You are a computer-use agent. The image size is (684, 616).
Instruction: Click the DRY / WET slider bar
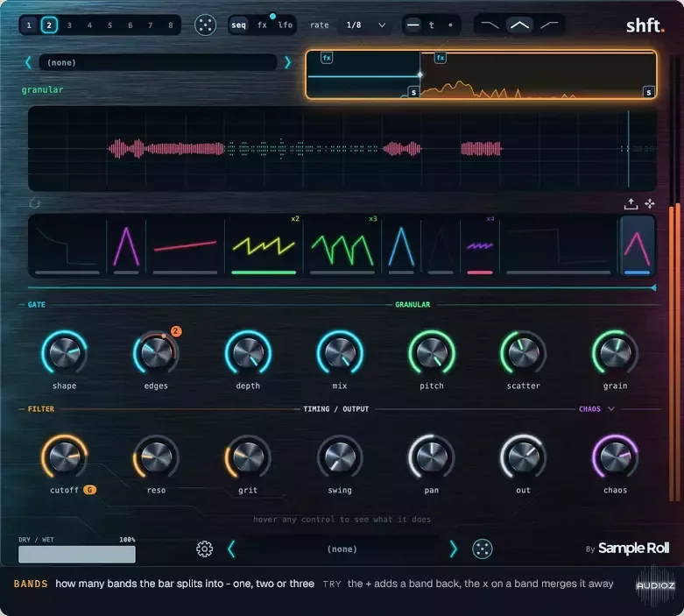click(77, 554)
